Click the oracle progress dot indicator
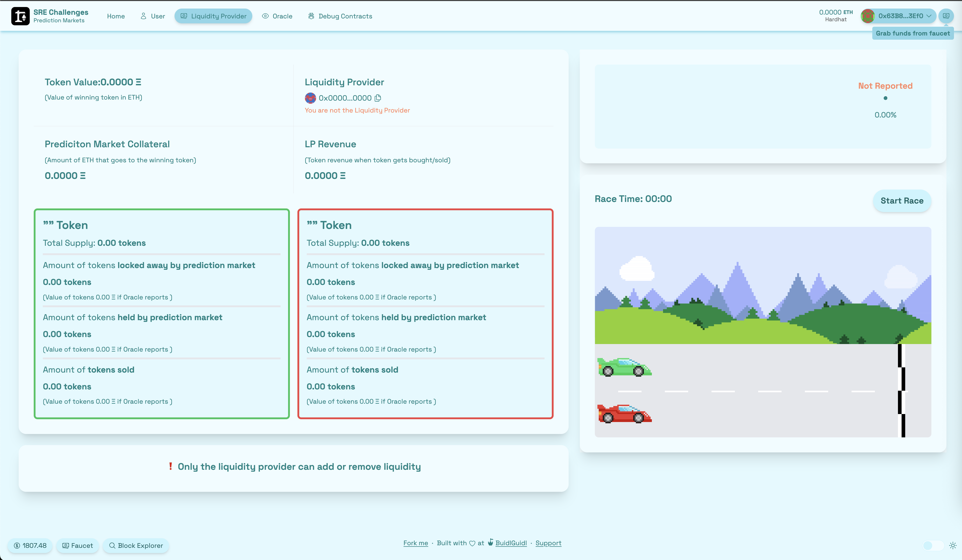The width and height of the screenshot is (962, 560). [885, 98]
